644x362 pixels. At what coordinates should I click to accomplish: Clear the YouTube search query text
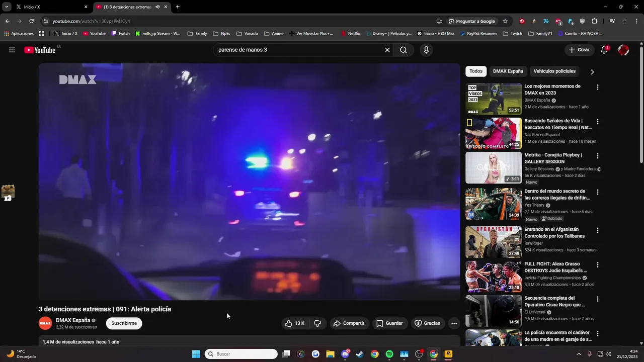pyautogui.click(x=387, y=50)
